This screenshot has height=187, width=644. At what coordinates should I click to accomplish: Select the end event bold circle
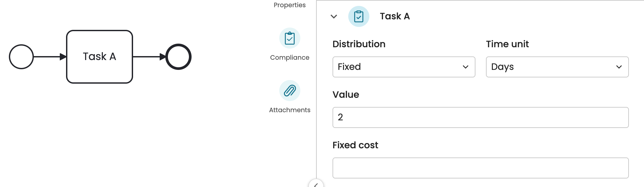178,57
